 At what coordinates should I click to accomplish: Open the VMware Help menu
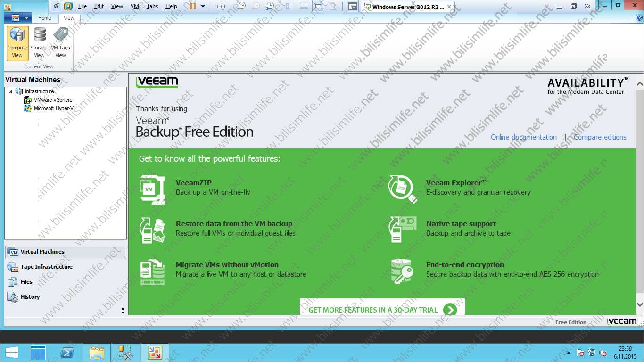[x=172, y=6]
